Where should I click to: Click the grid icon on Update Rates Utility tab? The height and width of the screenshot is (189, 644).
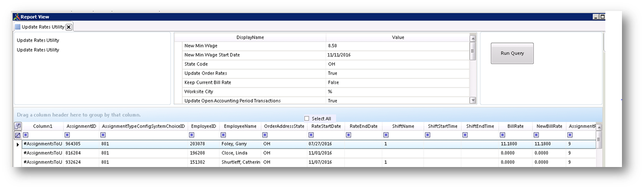click(17, 27)
